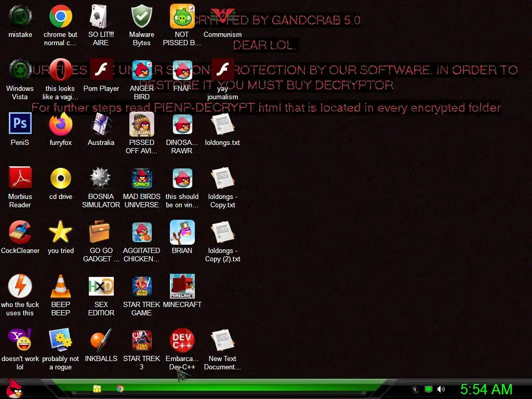Select the 'loldongs - Copy (2).txt' file

click(222, 232)
